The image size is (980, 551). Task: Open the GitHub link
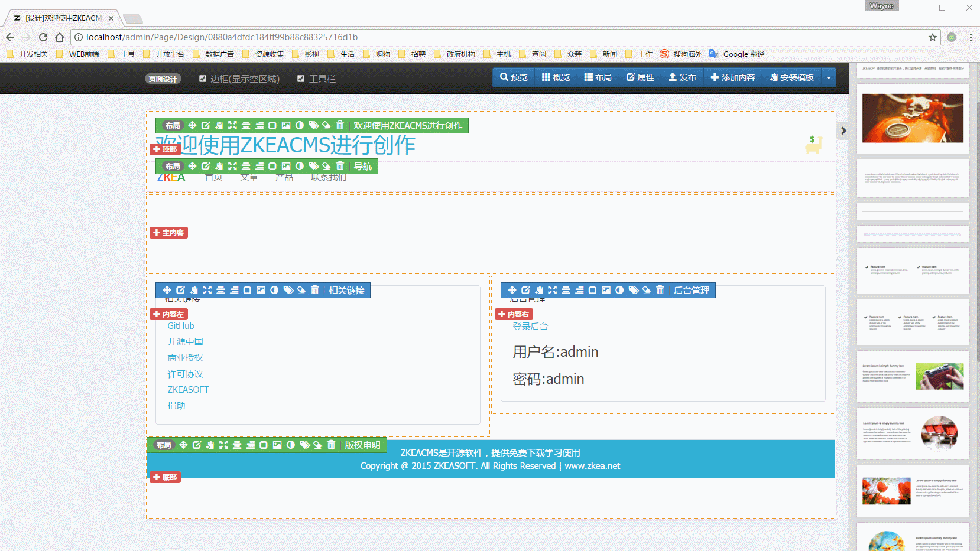(x=181, y=326)
